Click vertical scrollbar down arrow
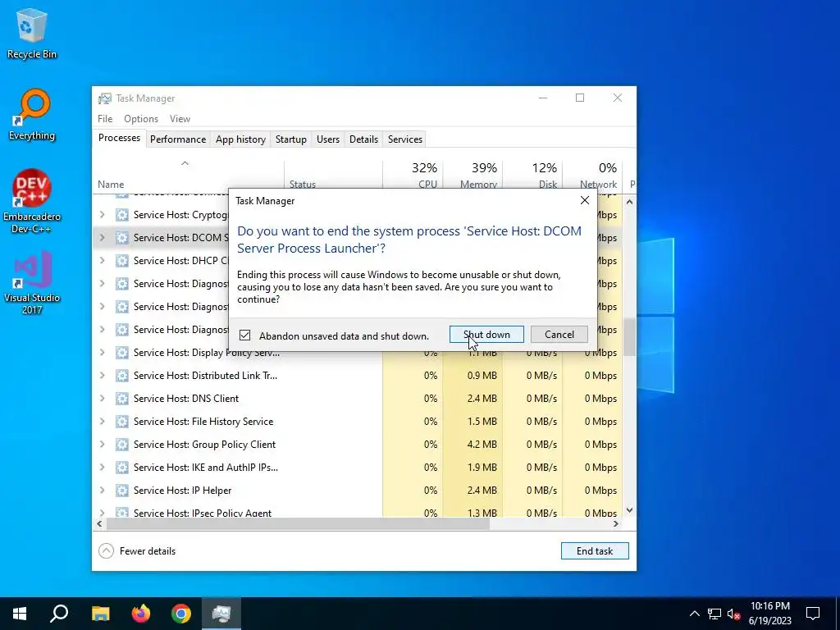Screen dimensions: 840x630 629,510
